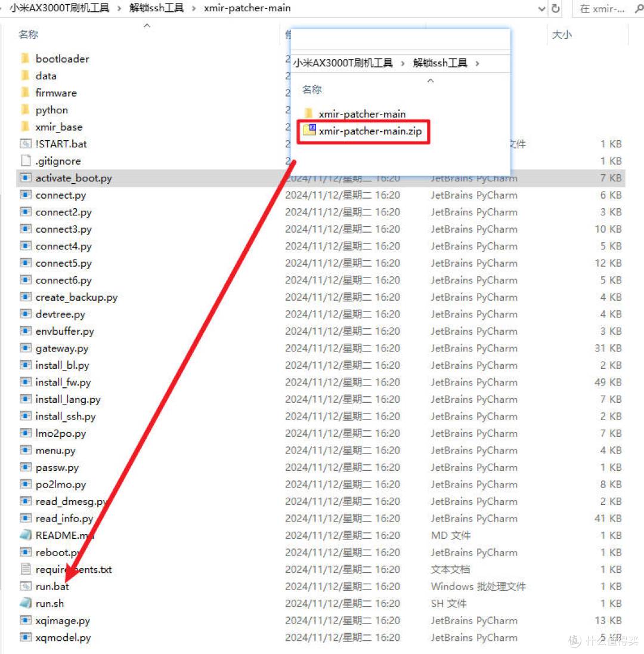Click 文本文档 type of requirements.txt
644x654 pixels.
pos(451,569)
